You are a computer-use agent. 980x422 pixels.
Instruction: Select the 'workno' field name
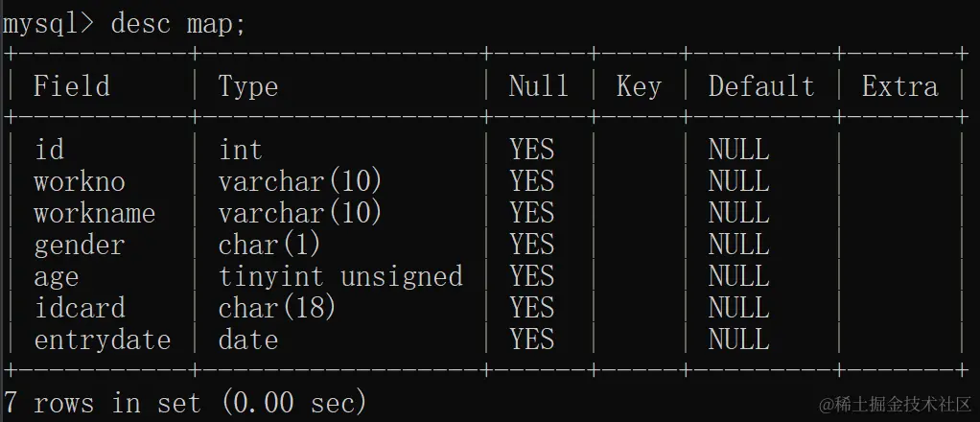(80, 182)
